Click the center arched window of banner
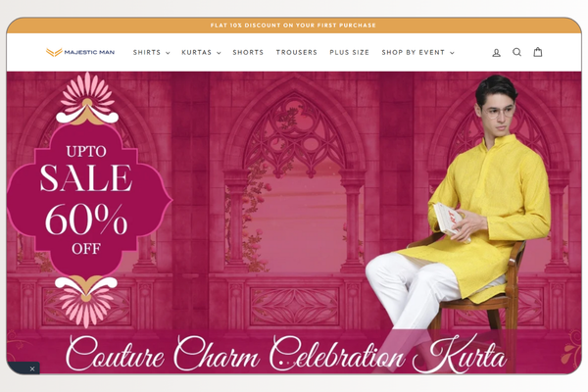Image resolution: width=588 pixels, height=392 pixels. (294, 176)
